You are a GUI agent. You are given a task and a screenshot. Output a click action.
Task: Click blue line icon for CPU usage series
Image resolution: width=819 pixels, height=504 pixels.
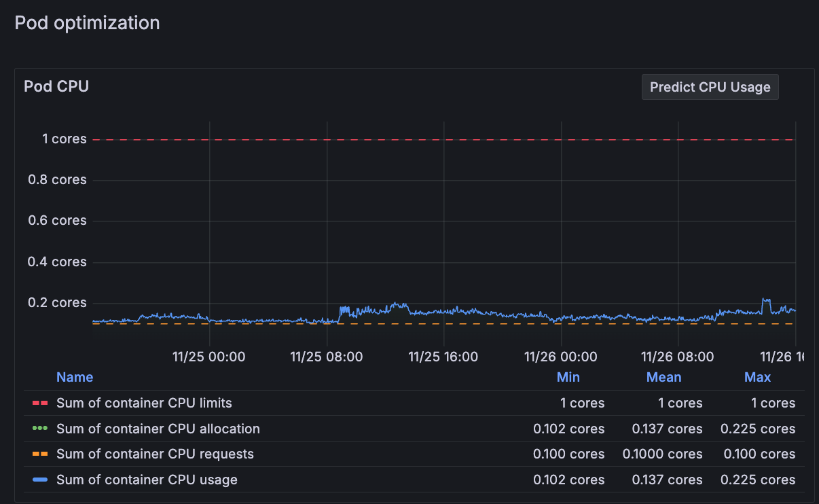point(40,480)
